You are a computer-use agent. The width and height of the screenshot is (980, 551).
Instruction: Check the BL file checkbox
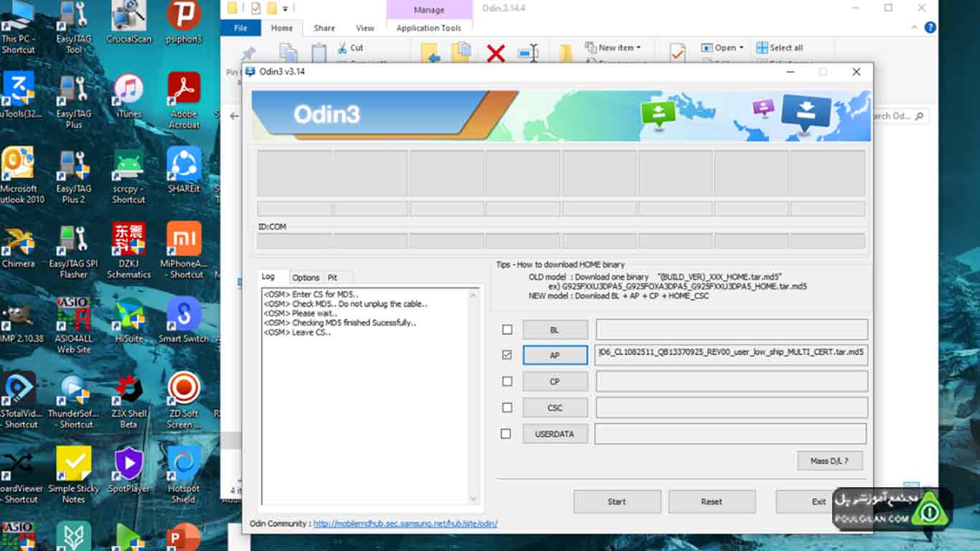[x=507, y=329]
